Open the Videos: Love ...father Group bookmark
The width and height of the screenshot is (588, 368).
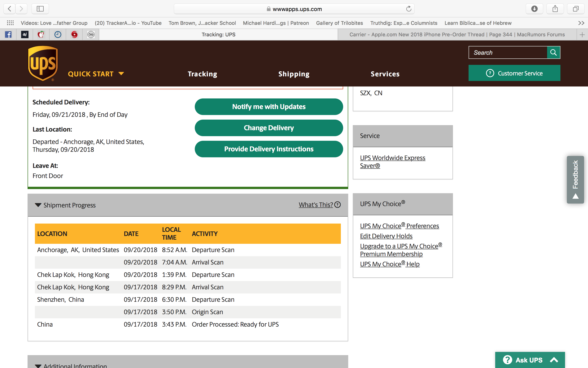pyautogui.click(x=54, y=23)
